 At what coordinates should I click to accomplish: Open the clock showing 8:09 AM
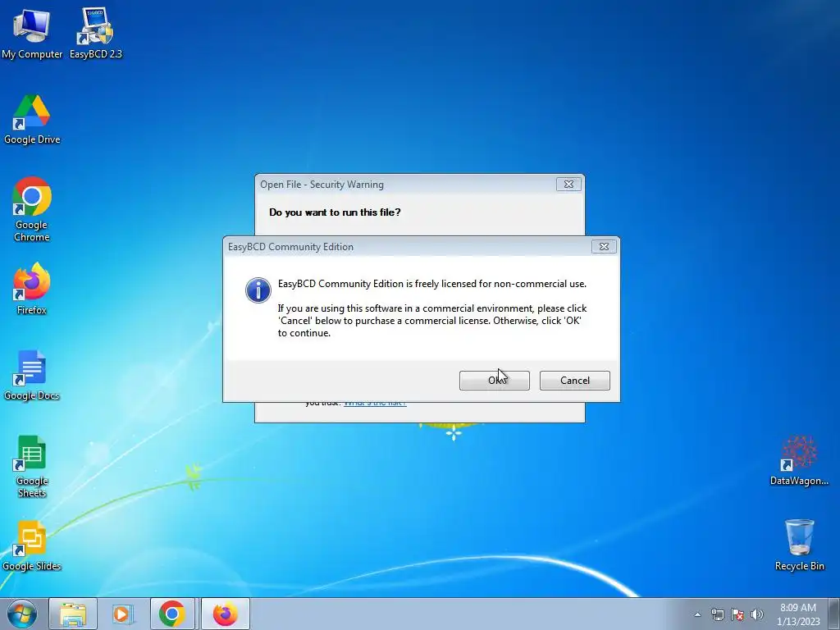(x=798, y=614)
